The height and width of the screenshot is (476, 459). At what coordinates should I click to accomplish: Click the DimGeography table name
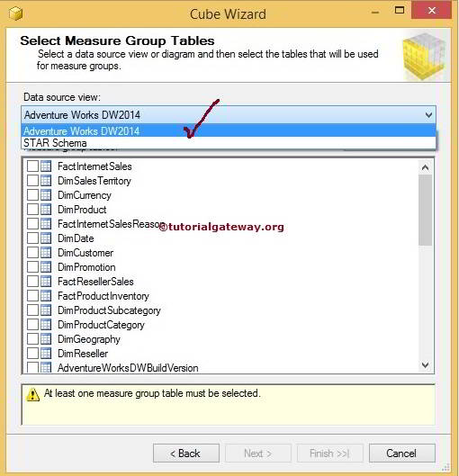89,339
